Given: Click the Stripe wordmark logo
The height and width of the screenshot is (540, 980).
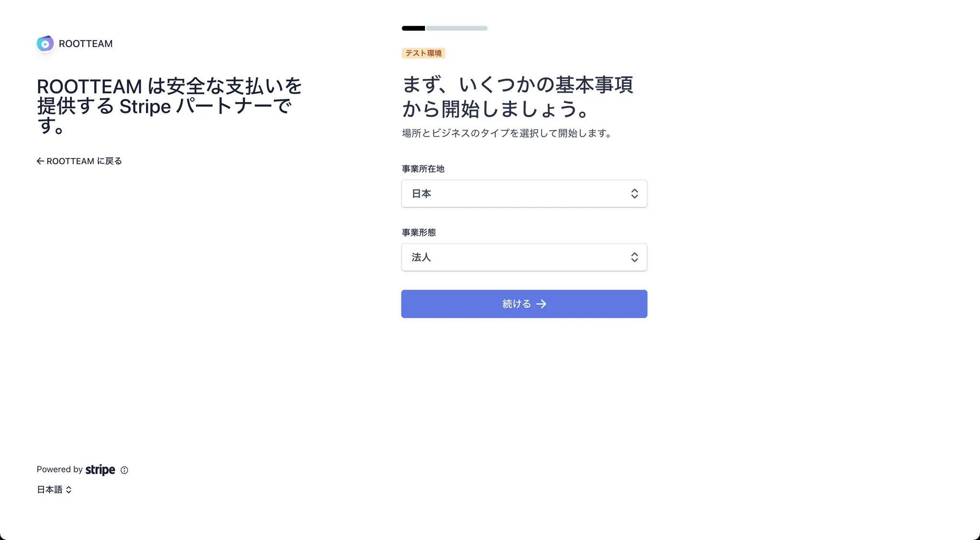Looking at the screenshot, I should point(100,470).
